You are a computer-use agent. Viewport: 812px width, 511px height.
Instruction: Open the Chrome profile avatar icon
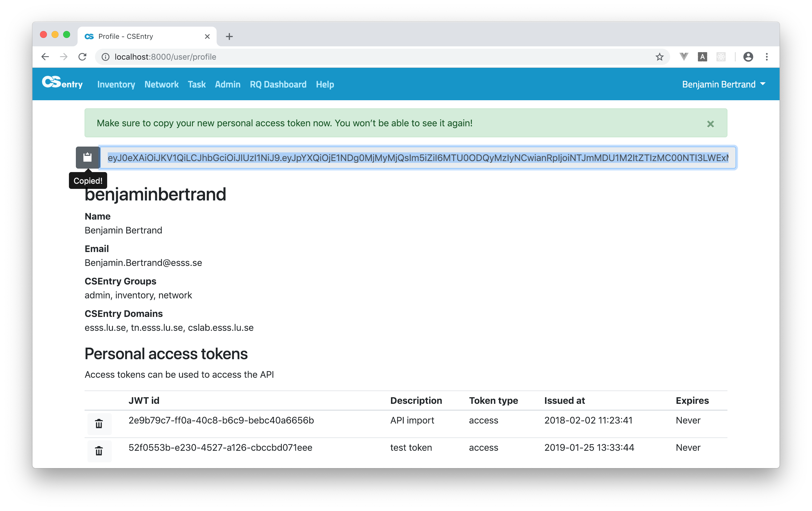[748, 57]
